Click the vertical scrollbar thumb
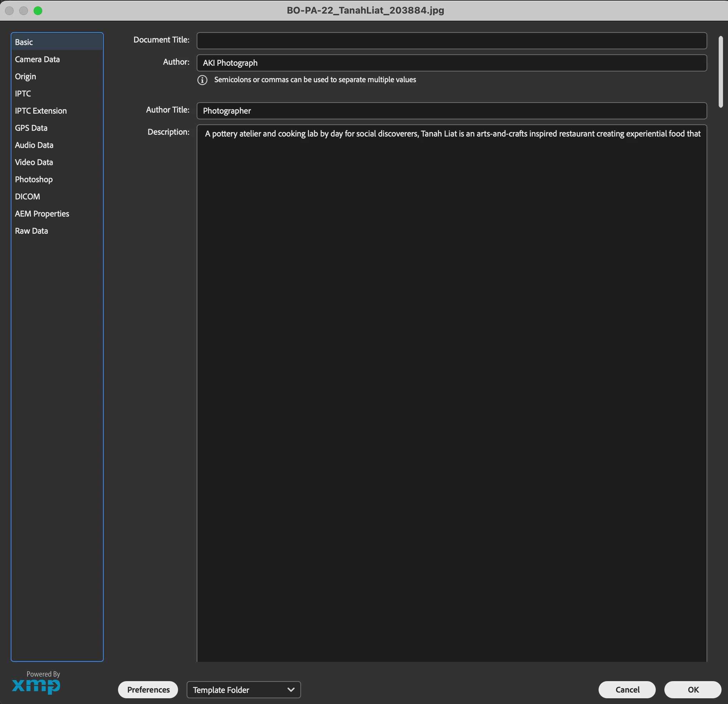This screenshot has width=728, height=704. pos(720,71)
